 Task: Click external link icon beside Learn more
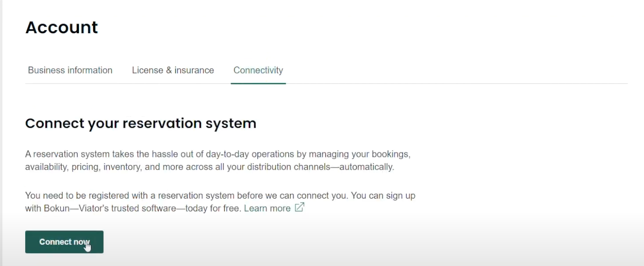[299, 207]
